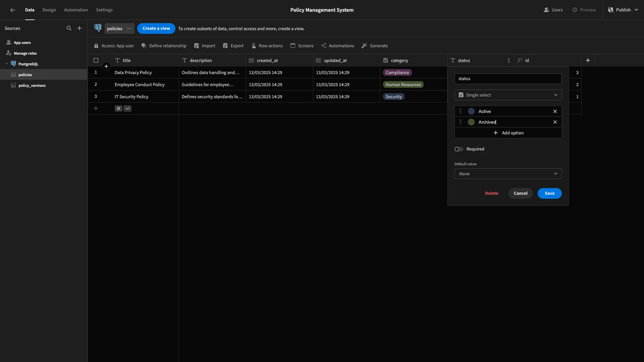
Task: Click the Archived option text field
Action: point(513,122)
